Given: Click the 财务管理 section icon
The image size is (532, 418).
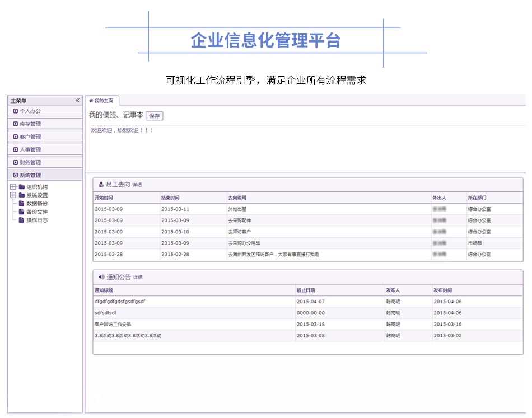Looking at the screenshot, I should point(15,162).
